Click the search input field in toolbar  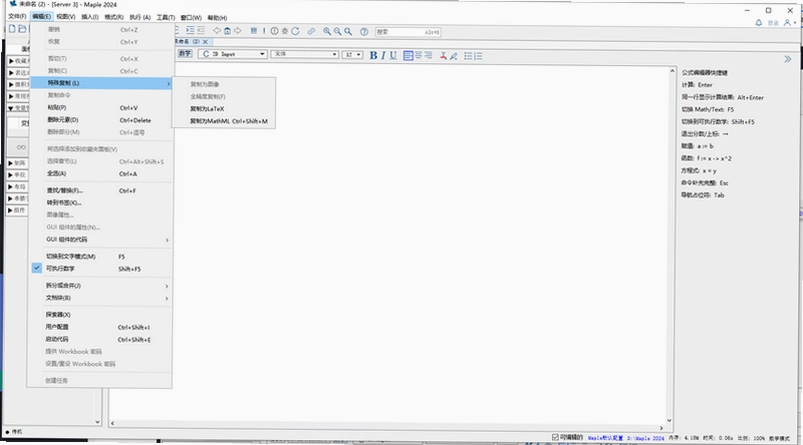[x=408, y=32]
